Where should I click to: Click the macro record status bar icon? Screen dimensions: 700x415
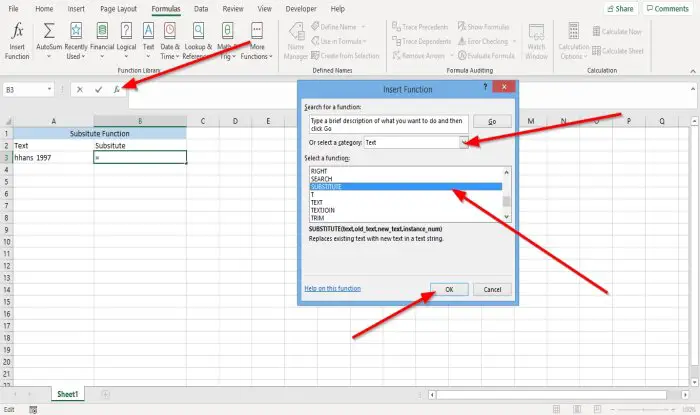click(x=33, y=410)
